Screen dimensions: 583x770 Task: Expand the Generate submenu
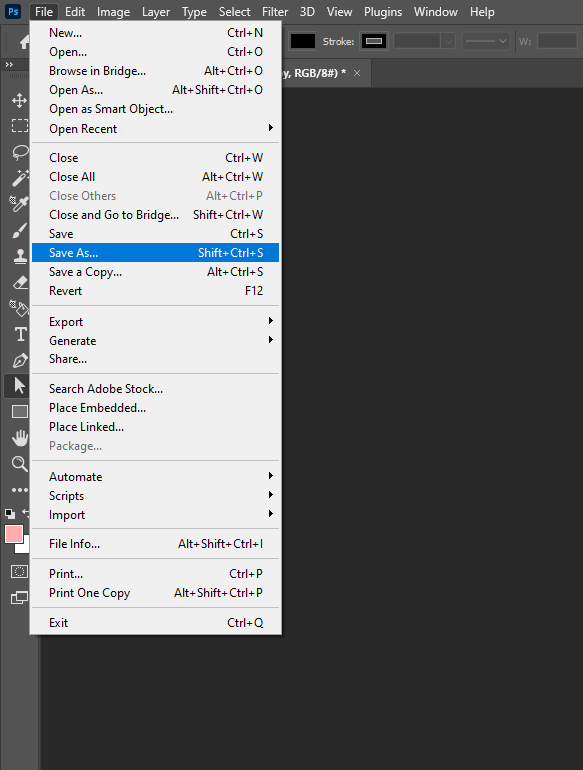[x=155, y=340]
